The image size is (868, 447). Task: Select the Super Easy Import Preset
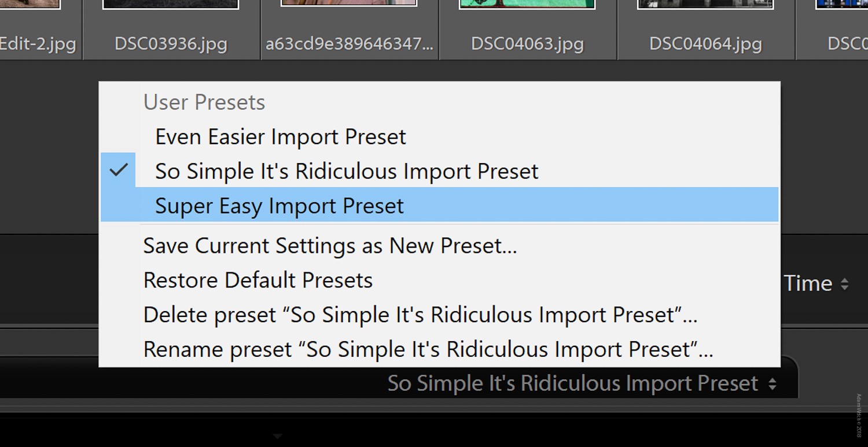[x=279, y=205]
